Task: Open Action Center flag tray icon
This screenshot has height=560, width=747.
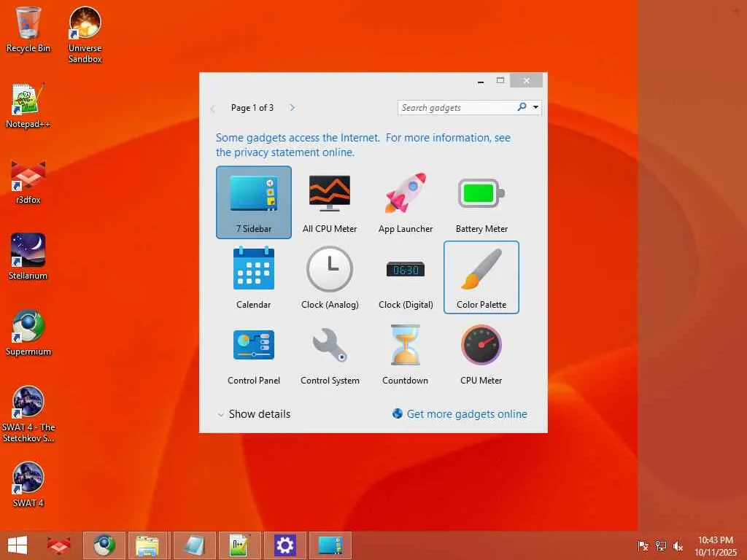Action: [x=643, y=545]
